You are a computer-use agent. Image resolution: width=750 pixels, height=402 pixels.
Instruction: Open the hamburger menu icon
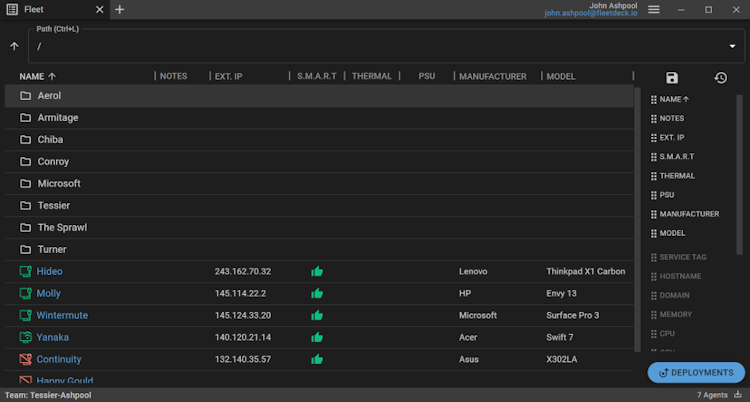tap(654, 10)
